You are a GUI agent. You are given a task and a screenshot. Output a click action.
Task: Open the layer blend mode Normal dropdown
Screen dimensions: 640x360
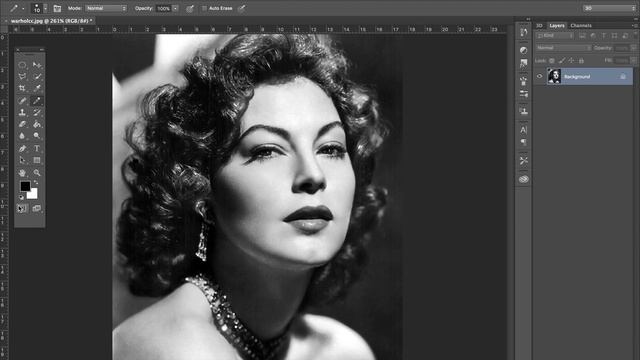[563, 48]
